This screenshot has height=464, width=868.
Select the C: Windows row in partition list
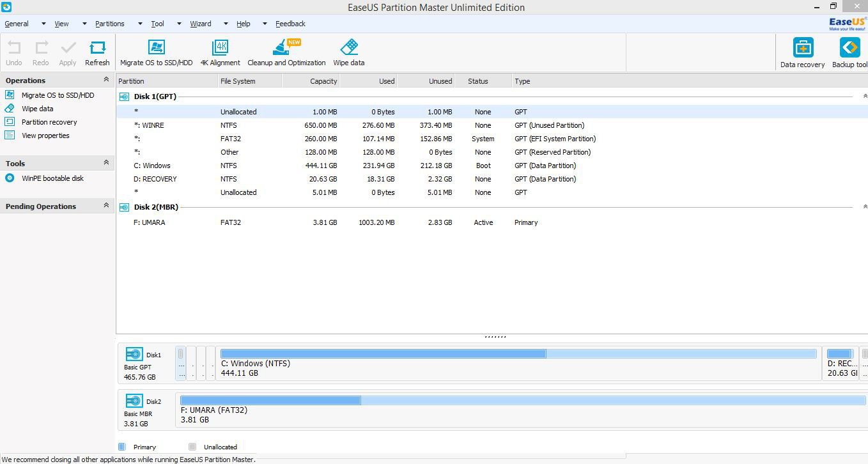tap(492, 166)
